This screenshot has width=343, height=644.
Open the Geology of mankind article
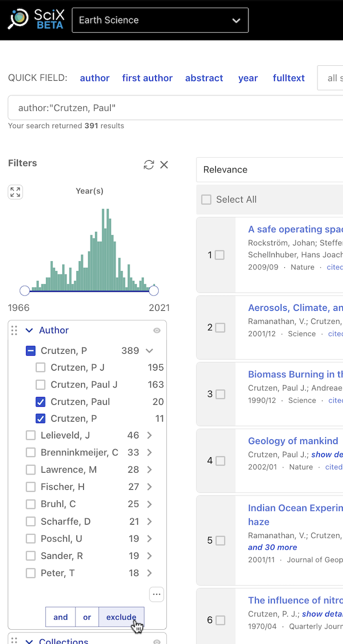293,441
